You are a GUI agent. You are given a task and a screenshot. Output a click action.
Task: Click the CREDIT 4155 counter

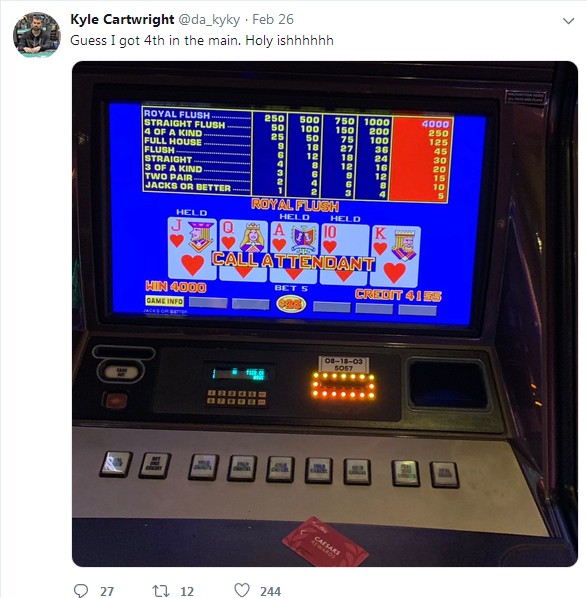click(398, 295)
